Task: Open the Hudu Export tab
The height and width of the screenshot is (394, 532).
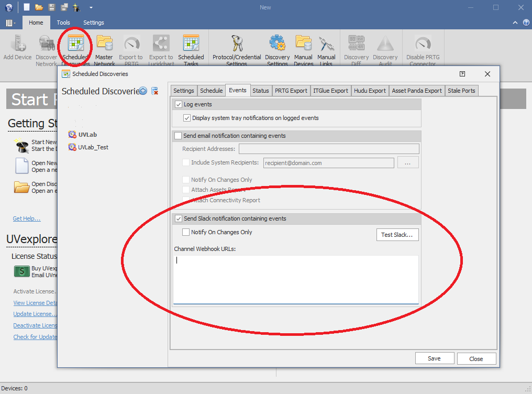Action: click(x=370, y=91)
